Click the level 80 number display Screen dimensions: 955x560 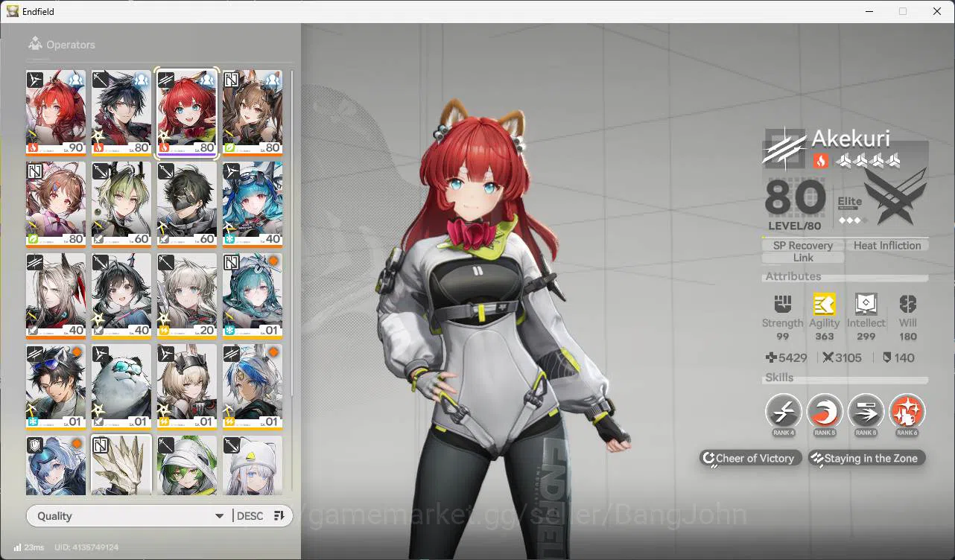point(796,198)
